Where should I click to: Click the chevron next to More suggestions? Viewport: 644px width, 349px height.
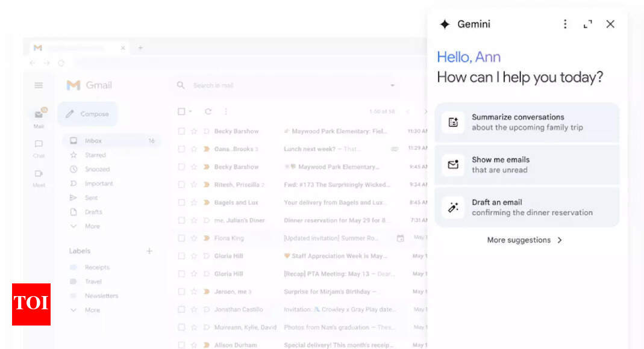[x=560, y=240]
